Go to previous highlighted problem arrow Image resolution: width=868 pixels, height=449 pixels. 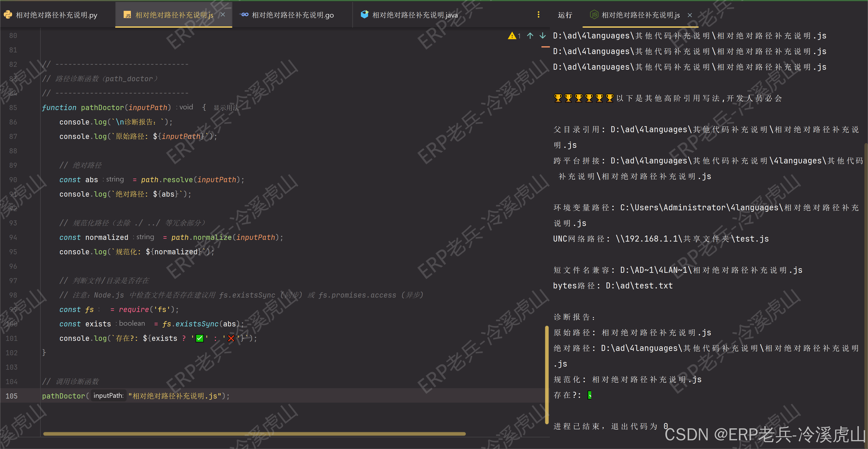(x=530, y=35)
